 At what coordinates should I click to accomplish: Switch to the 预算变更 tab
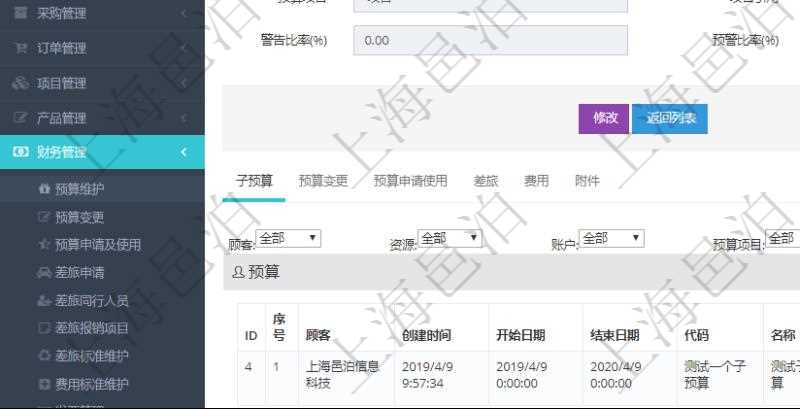pyautogui.click(x=323, y=181)
